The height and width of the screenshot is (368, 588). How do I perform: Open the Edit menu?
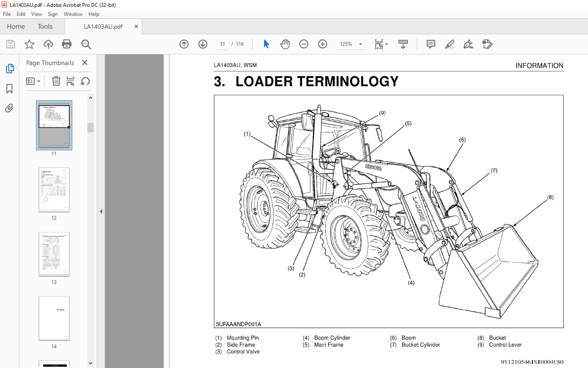(21, 14)
